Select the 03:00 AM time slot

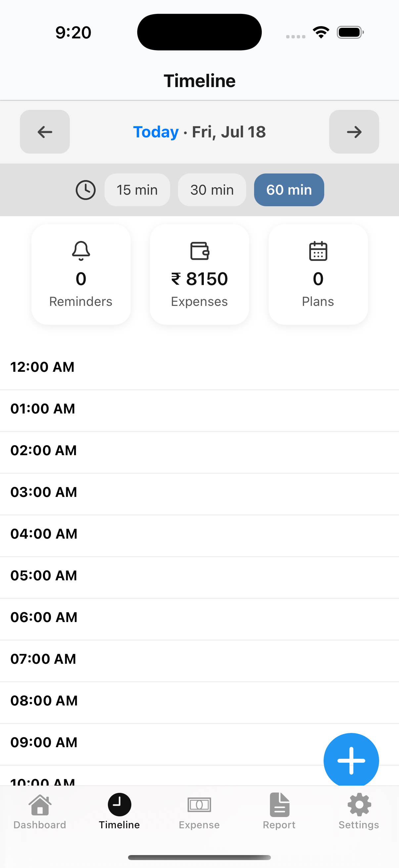click(199, 492)
